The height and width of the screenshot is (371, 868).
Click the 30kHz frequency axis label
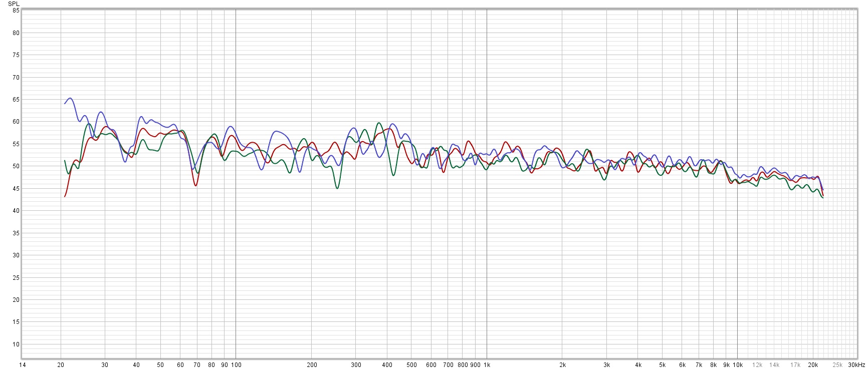[856, 365]
